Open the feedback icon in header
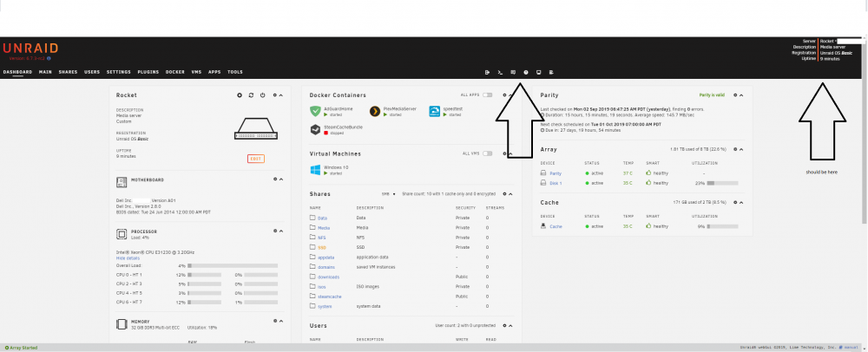This screenshot has height=352, width=868. (513, 72)
